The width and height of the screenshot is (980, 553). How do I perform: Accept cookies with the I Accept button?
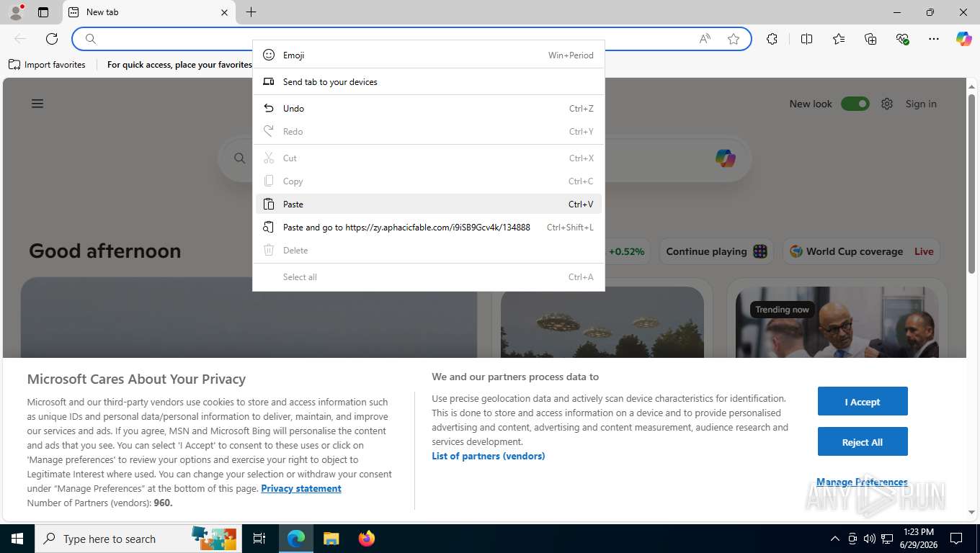click(x=863, y=402)
